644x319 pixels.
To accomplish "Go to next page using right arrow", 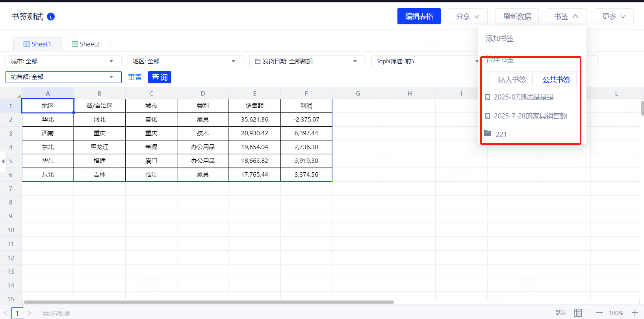I will [30, 313].
